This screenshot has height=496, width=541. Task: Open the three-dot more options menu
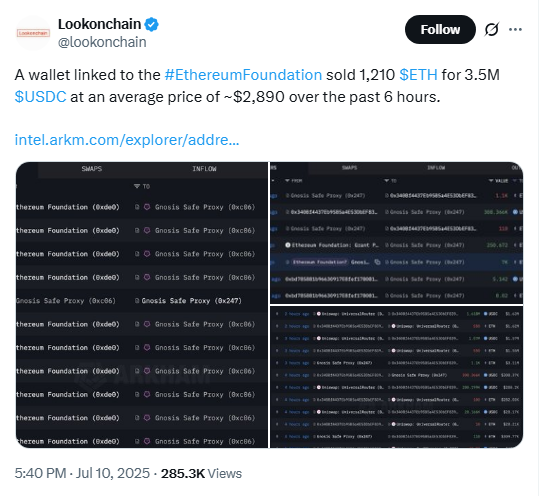tap(515, 29)
